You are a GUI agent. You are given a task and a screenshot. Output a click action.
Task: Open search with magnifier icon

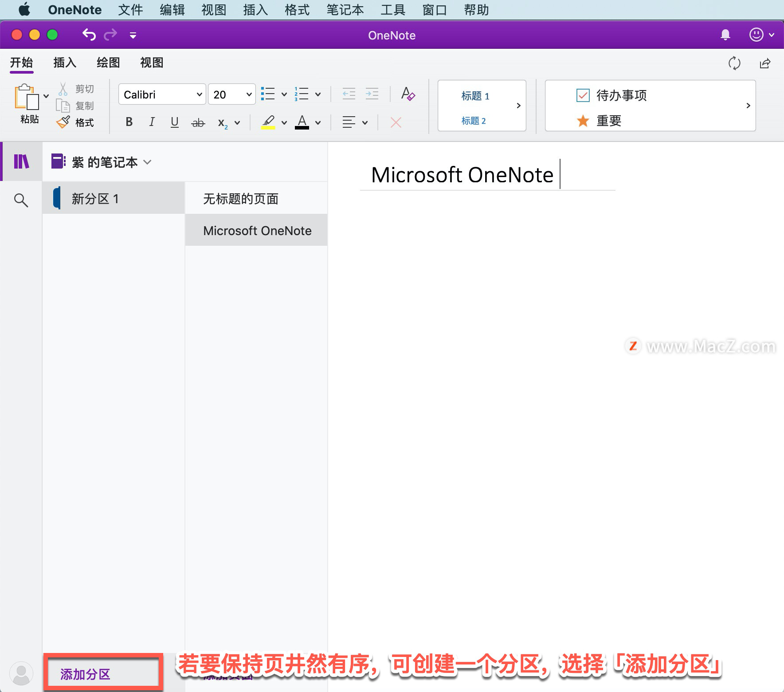[x=21, y=201]
